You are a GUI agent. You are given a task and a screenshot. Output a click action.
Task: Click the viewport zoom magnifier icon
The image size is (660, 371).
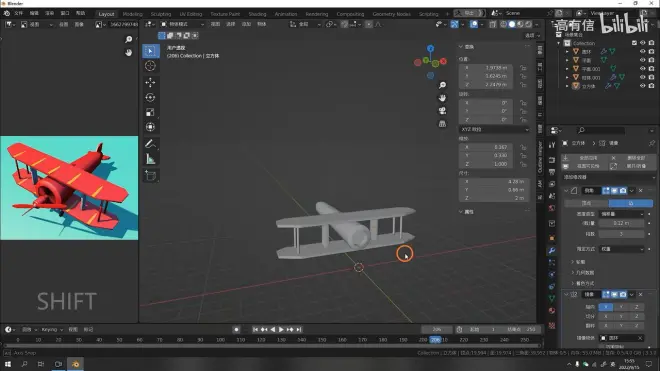442,85
